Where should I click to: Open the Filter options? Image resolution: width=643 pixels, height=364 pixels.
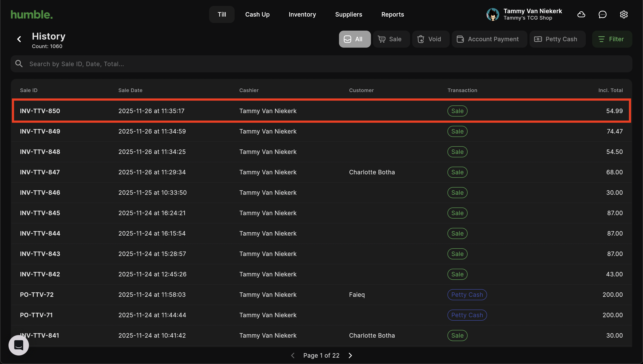point(612,39)
